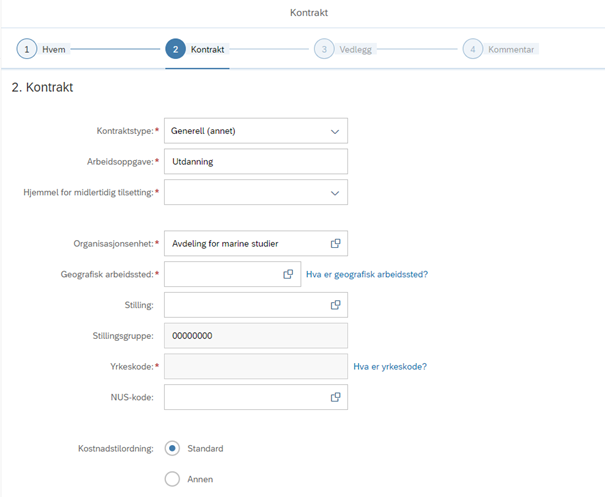Open value help icon for Organisasjonsenhet
The width and height of the screenshot is (605, 497).
click(x=335, y=243)
